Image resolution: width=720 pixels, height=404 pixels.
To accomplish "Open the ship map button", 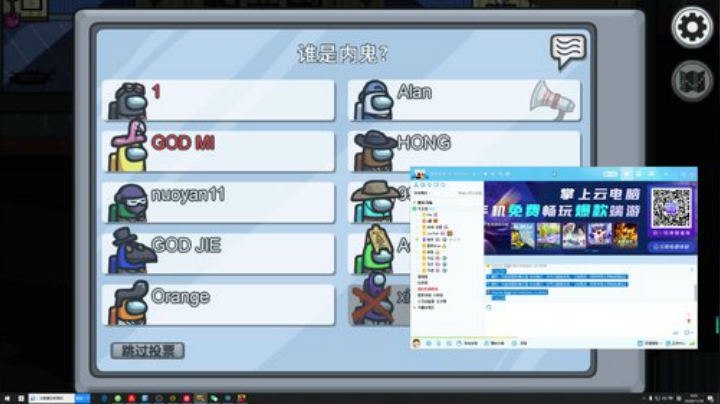I will pyautogui.click(x=692, y=81).
